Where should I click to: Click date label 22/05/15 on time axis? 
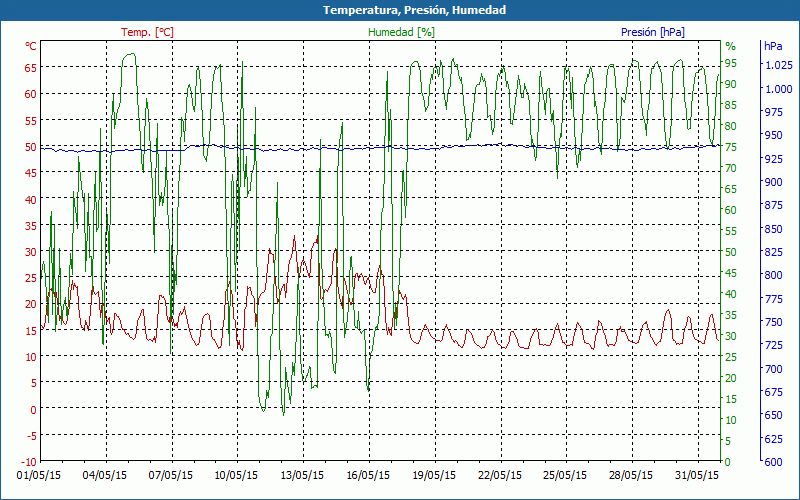(x=501, y=475)
